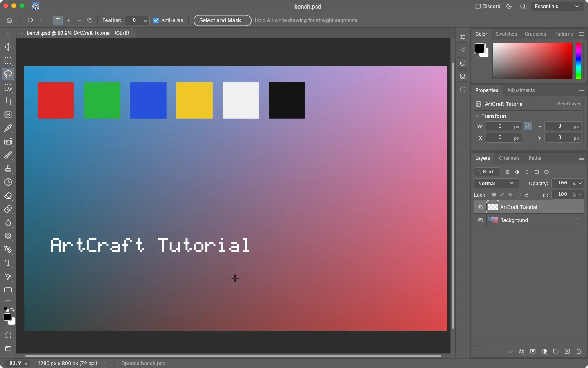Select the Clone Stamp tool

(8, 168)
